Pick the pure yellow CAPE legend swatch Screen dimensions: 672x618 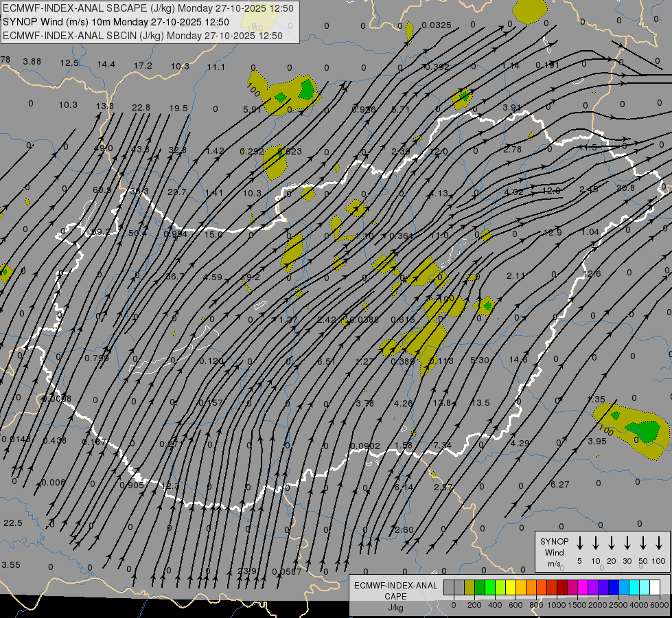pos(511,588)
